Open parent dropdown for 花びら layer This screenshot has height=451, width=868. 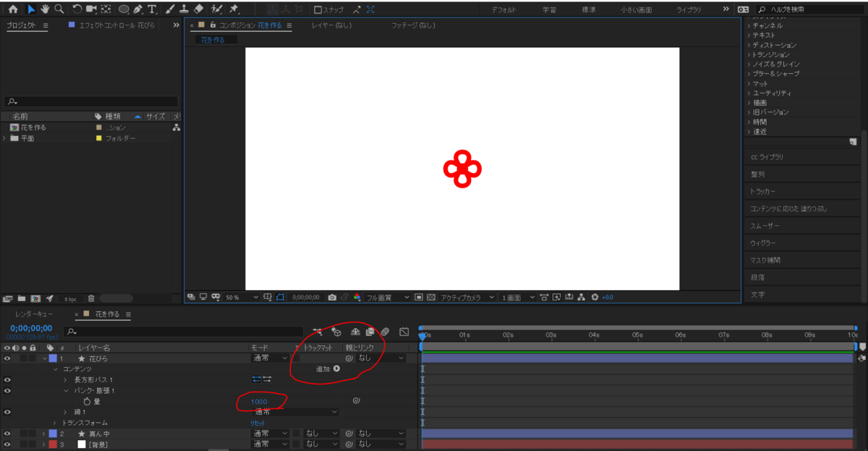[381, 358]
